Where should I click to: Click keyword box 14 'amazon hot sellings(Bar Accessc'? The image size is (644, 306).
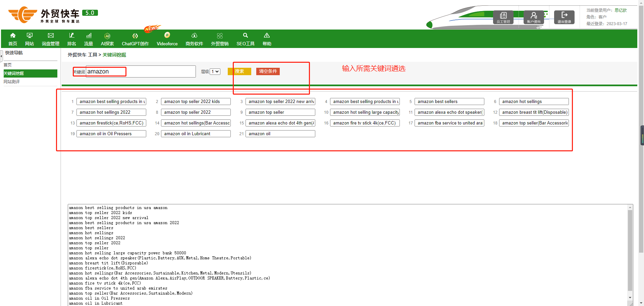tap(196, 123)
